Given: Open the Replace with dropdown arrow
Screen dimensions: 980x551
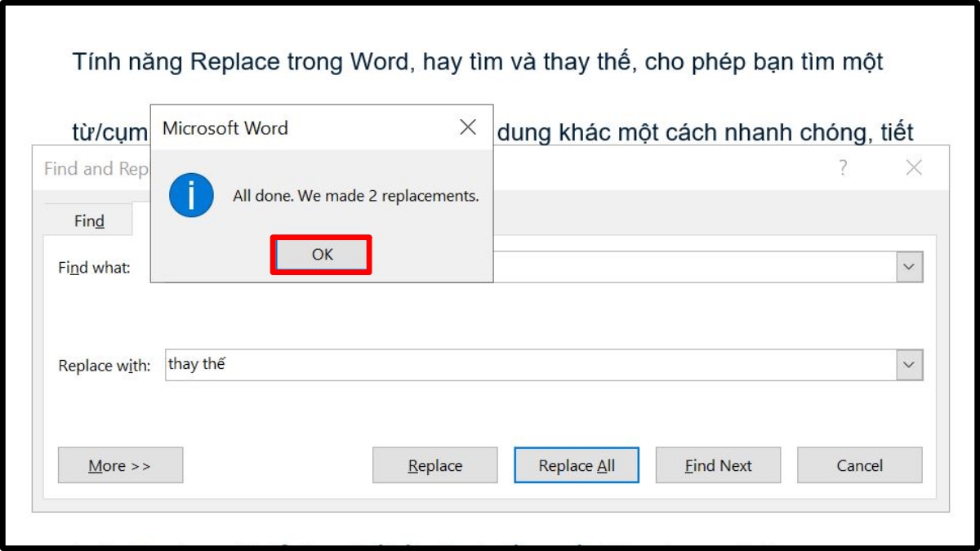Looking at the screenshot, I should (x=910, y=365).
